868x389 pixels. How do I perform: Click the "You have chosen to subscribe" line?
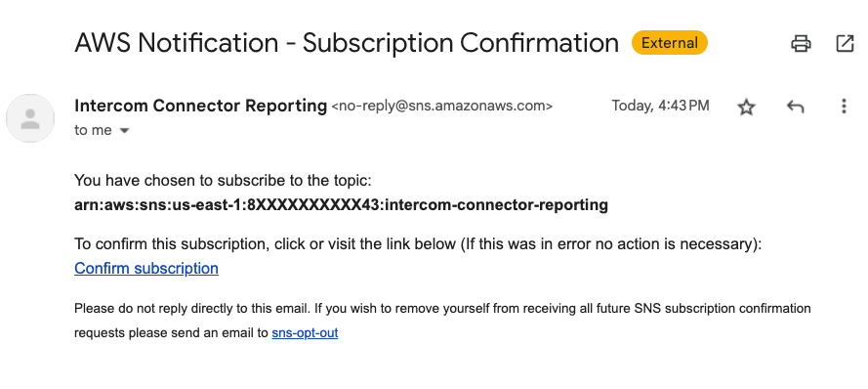(223, 181)
